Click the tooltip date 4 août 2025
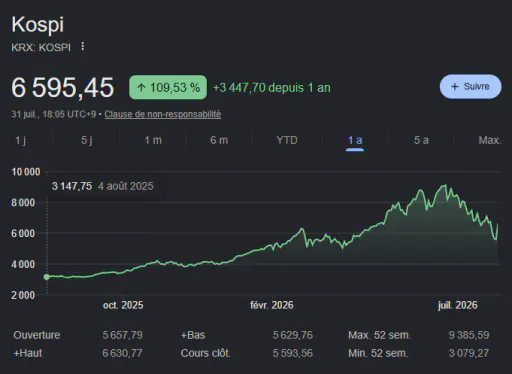This screenshot has width=512, height=374. click(126, 186)
